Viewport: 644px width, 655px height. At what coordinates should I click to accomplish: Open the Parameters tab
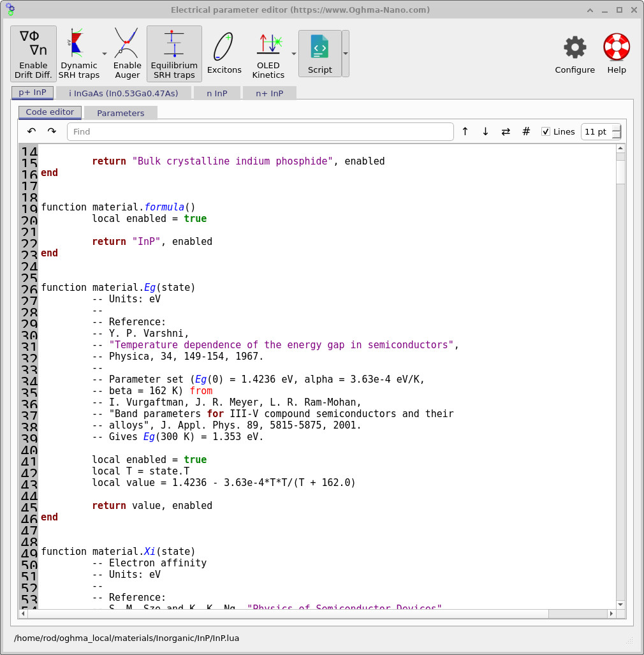(121, 113)
